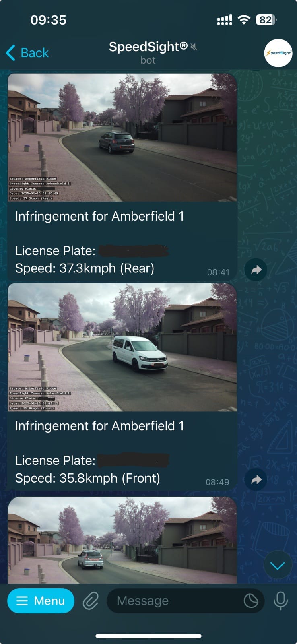Screen dimensions: 297x644
Task: Forward the 37.3kmph infringement message
Action: click(256, 270)
